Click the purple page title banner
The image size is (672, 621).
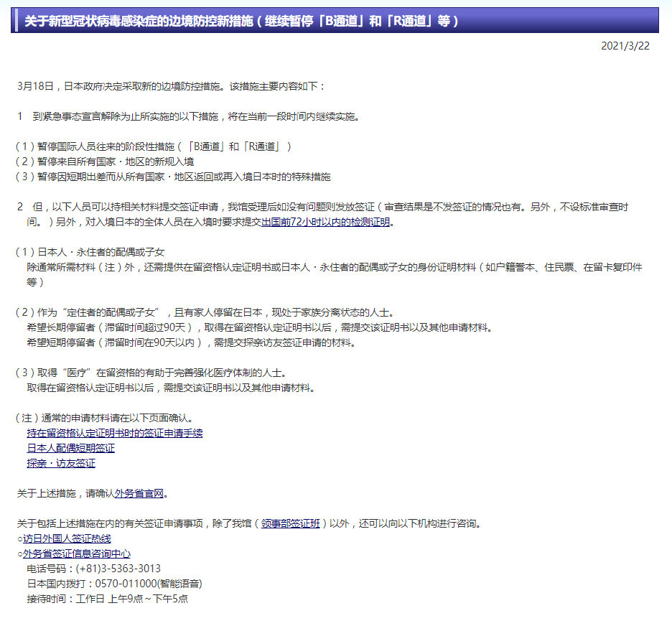(335, 21)
